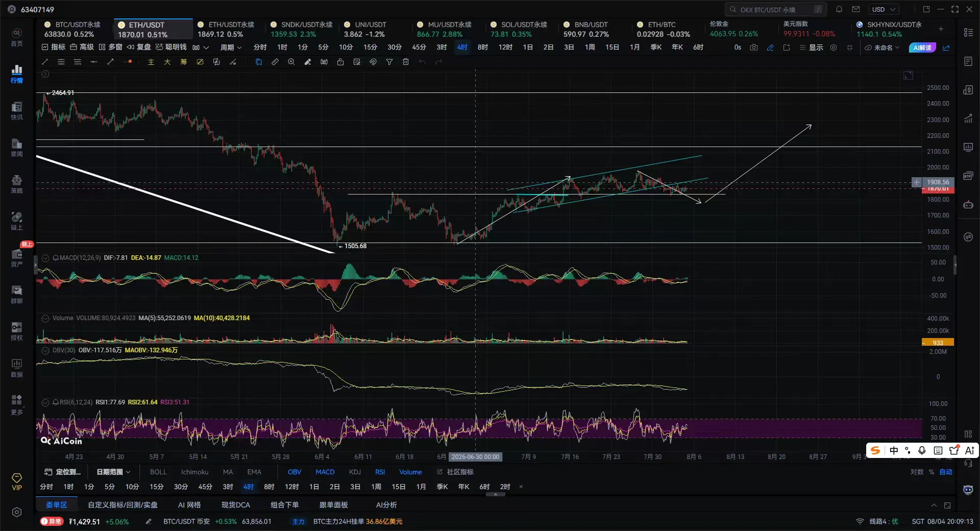Open the 数据 data section in the sidebar
The height and width of the screenshot is (531, 980).
pos(17,368)
